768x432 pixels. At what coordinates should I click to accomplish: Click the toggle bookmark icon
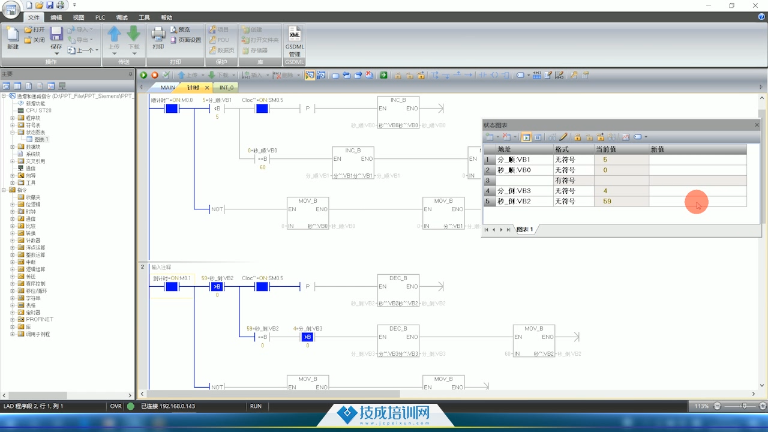coord(336,75)
